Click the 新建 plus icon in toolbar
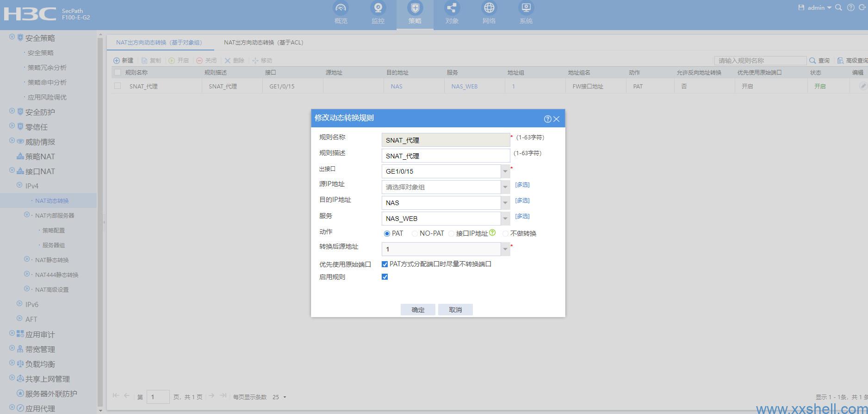Screen dimensions: 868x414 click(117, 61)
